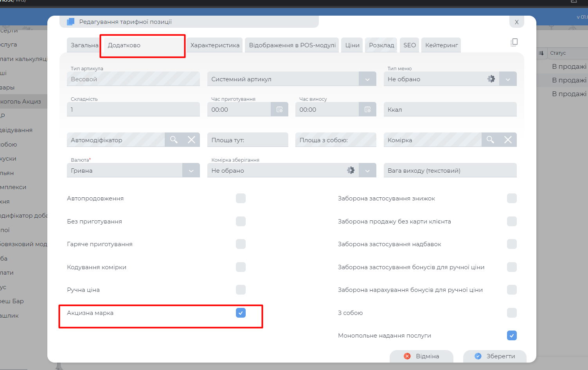Image resolution: width=588 pixels, height=370 pixels.
Task: Expand the Тип меню dropdown arrow
Action: tap(508, 79)
